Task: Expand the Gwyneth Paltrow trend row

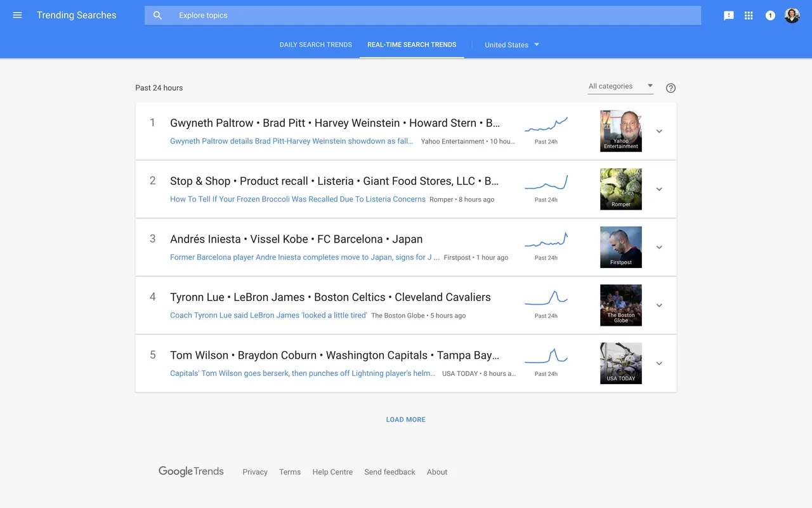Action: pyautogui.click(x=659, y=131)
